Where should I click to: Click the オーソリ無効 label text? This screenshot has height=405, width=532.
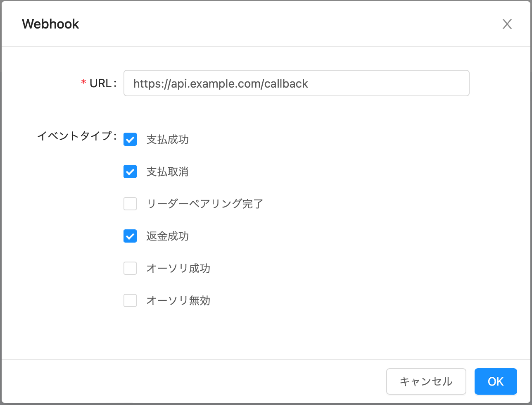(x=178, y=300)
